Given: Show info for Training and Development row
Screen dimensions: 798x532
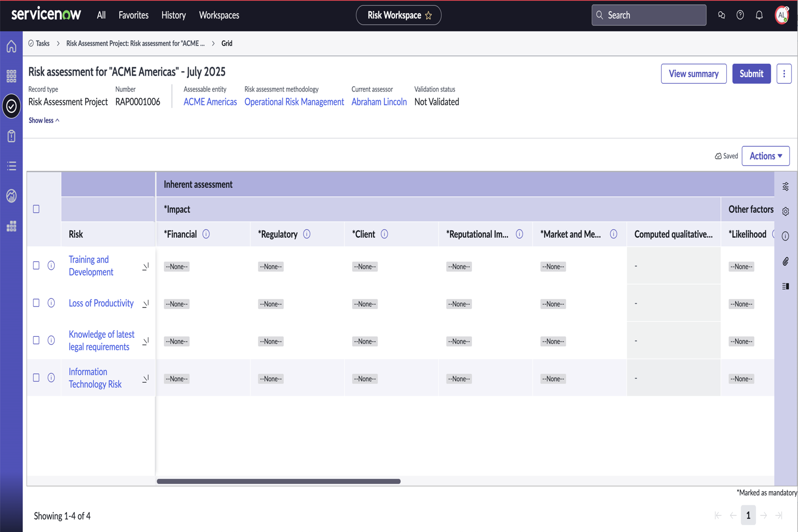Looking at the screenshot, I should [x=51, y=265].
